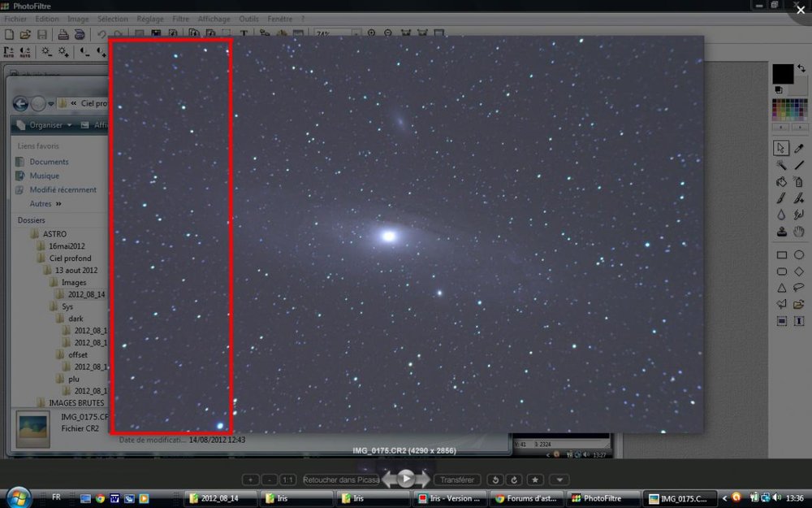Open the Affichage menu
The height and width of the screenshot is (508, 812).
coord(214,19)
